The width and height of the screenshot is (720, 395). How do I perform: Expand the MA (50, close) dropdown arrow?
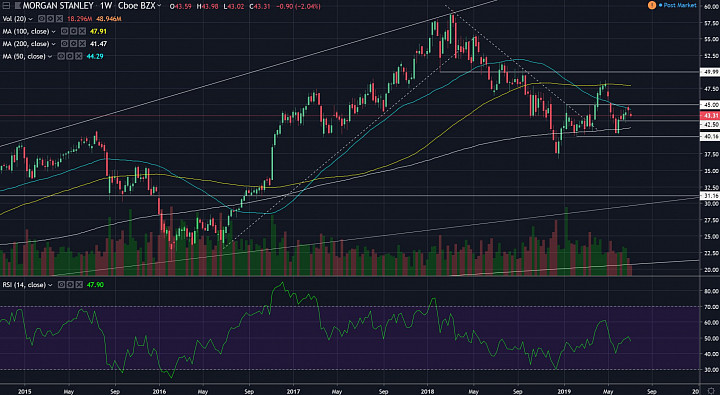tap(51, 56)
